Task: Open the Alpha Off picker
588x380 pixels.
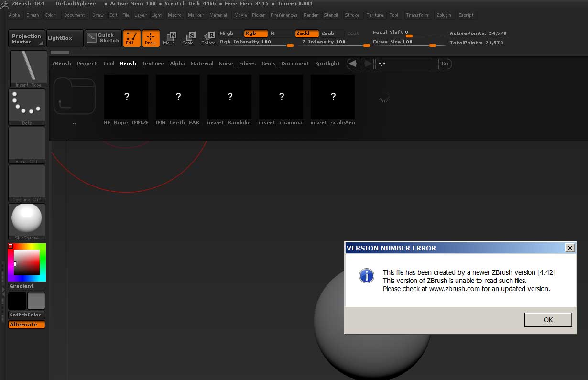Action: click(x=27, y=145)
